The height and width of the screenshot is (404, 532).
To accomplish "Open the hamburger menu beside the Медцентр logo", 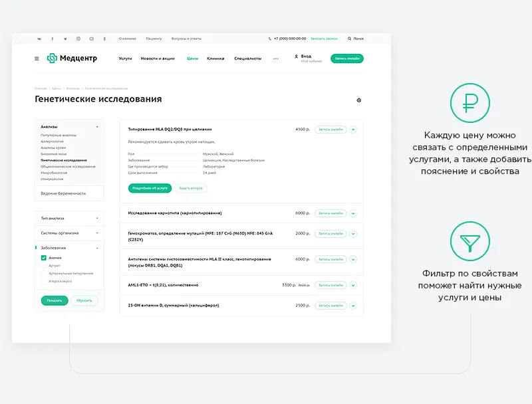I will point(37,58).
